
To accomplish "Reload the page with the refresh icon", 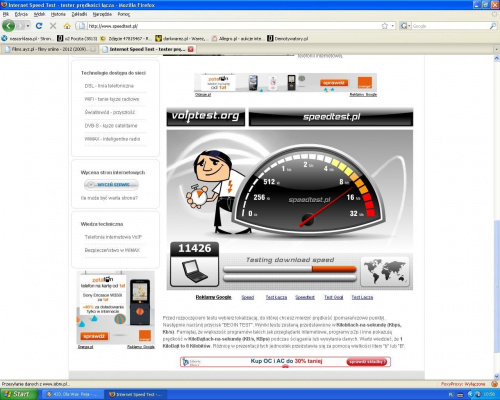I will [39, 26].
